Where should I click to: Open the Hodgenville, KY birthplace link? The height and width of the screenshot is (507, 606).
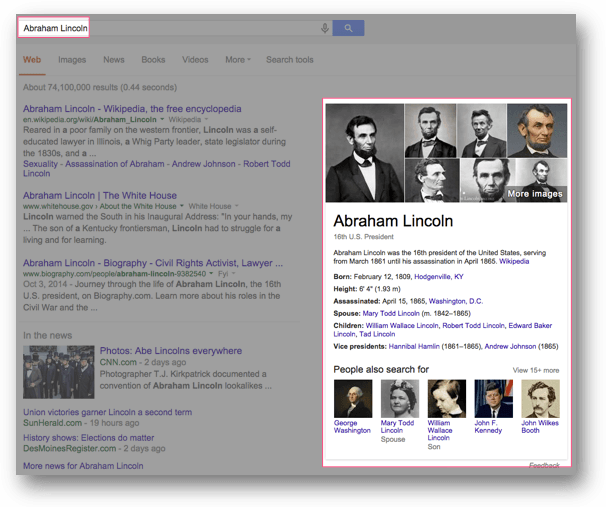tap(439, 277)
